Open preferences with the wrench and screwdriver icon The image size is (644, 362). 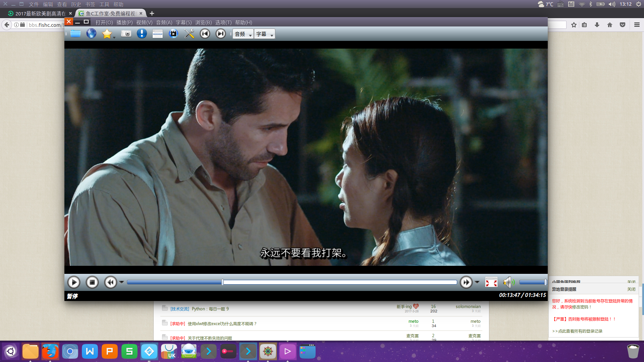pos(189,34)
